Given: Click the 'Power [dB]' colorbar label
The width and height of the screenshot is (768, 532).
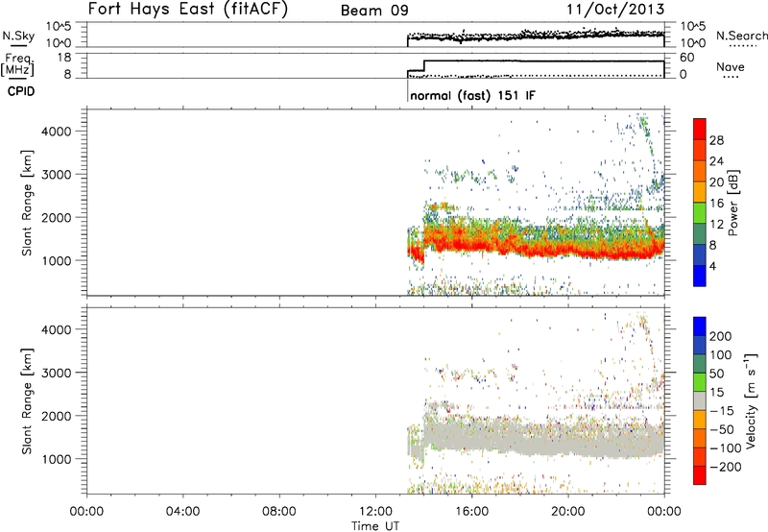Looking at the screenshot, I should (x=733, y=203).
